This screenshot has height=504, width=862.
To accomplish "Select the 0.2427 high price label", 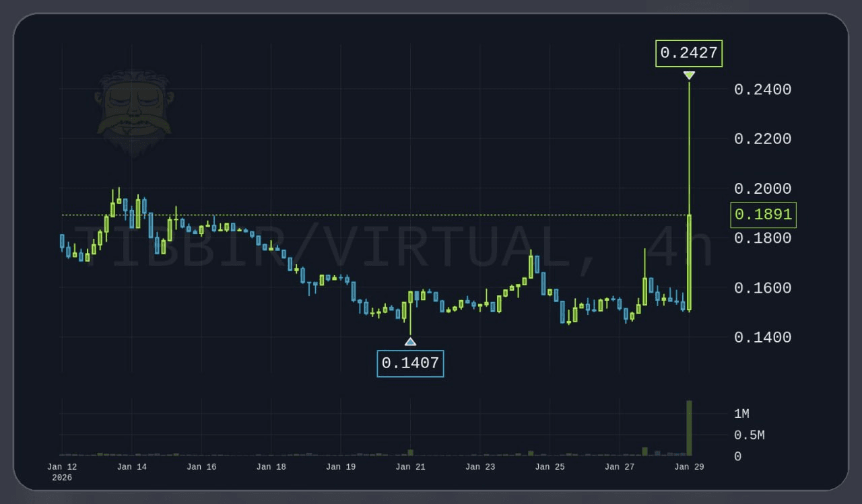I will (x=689, y=53).
